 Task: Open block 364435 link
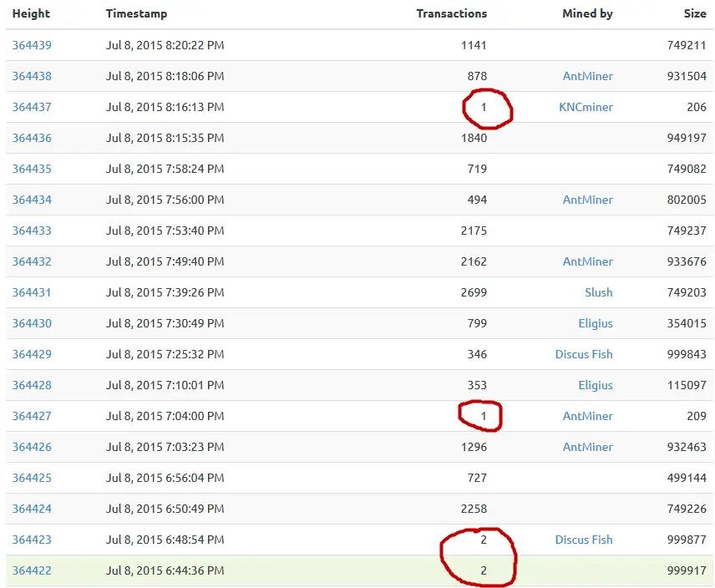point(32,169)
